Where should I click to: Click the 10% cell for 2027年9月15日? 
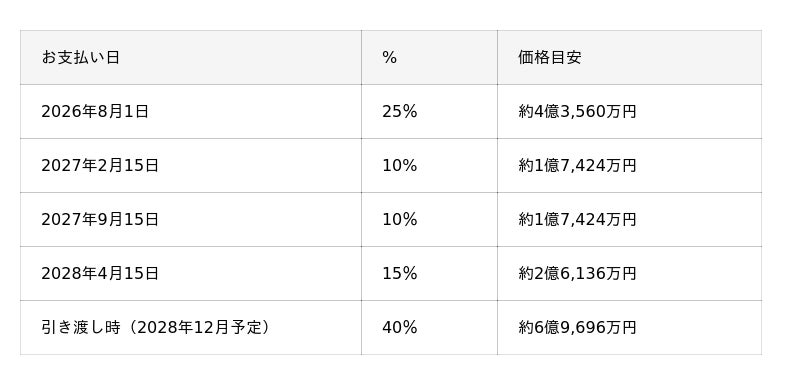pyautogui.click(x=429, y=220)
